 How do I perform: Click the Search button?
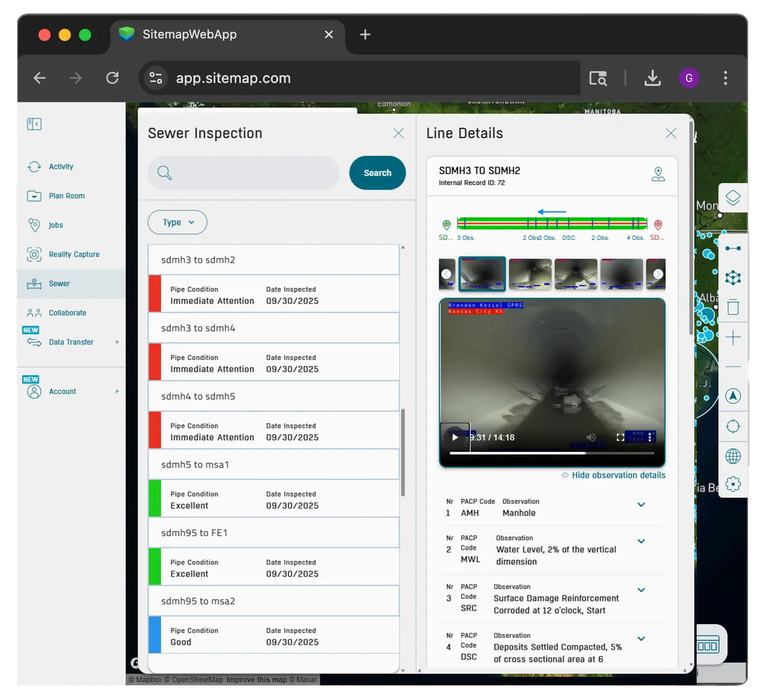pyautogui.click(x=377, y=173)
